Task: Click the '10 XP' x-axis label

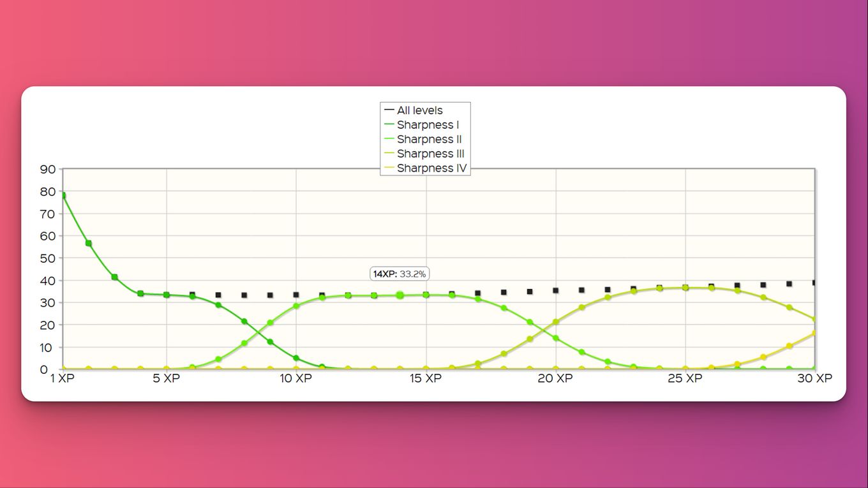Action: tap(296, 378)
